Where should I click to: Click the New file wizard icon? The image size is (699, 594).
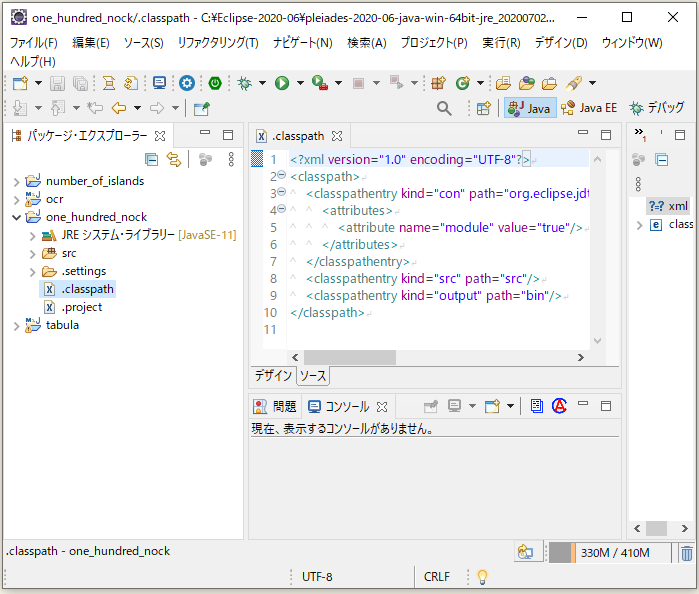20,83
